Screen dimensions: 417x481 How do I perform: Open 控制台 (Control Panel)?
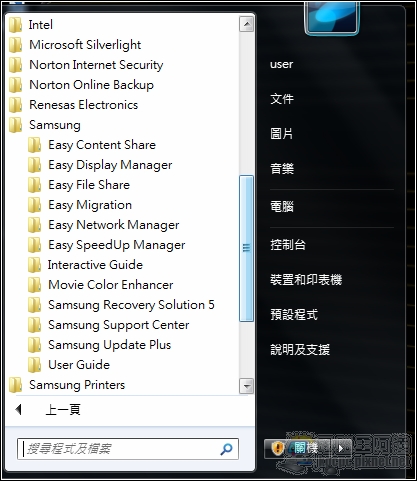288,245
